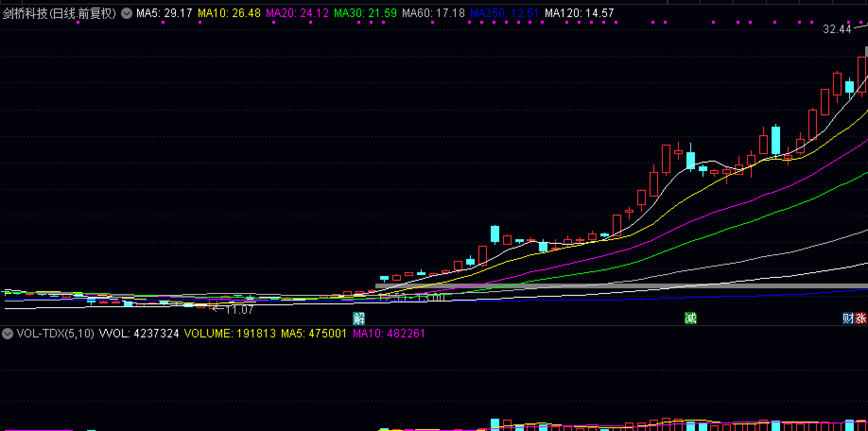Click the 解 marker icon below the chart
The width and height of the screenshot is (868, 431).
tap(359, 319)
